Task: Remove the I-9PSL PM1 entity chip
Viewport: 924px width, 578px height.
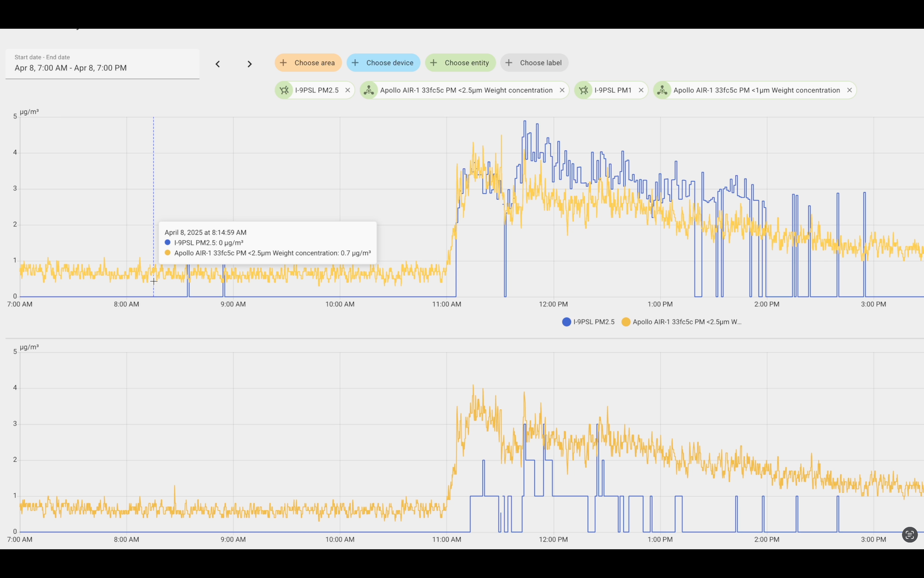Action: tap(641, 90)
